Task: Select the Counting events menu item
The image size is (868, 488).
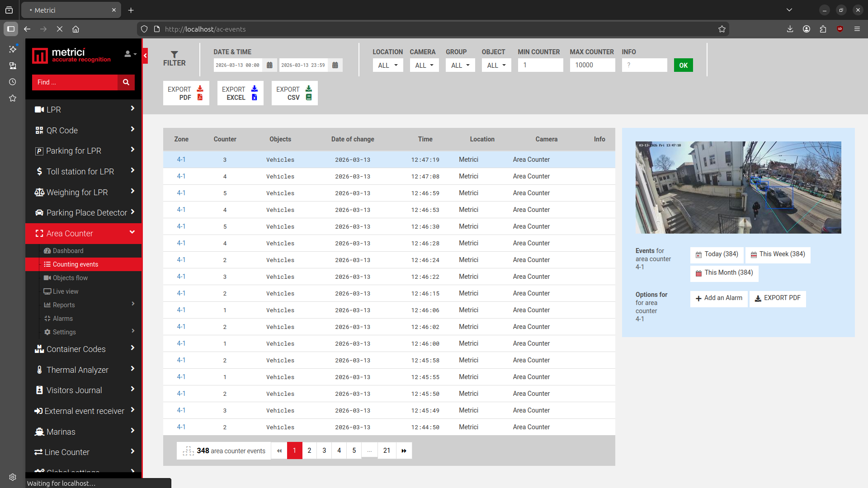Action: [84, 264]
